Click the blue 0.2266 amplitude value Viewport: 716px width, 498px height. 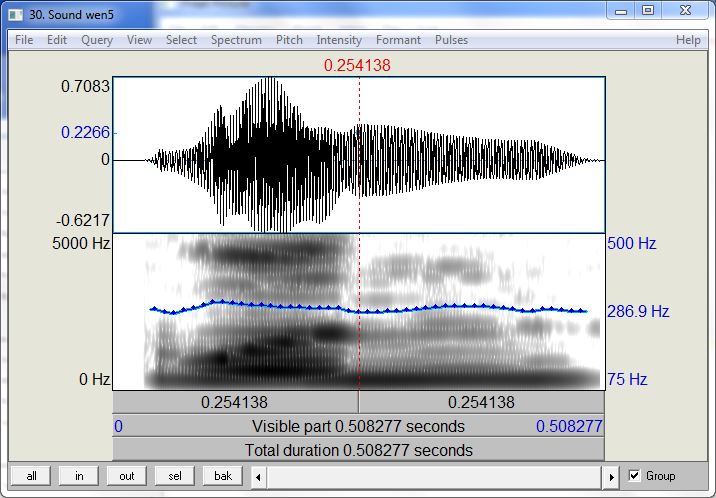tap(85, 132)
